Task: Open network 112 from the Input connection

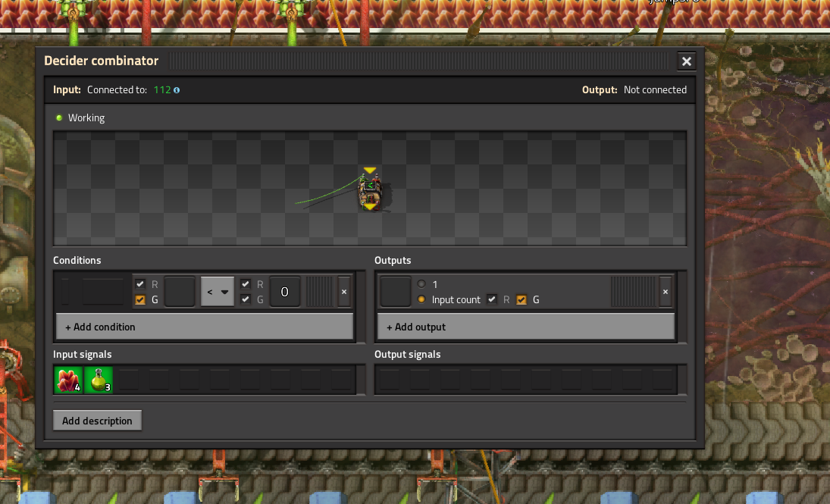Action: [162, 90]
